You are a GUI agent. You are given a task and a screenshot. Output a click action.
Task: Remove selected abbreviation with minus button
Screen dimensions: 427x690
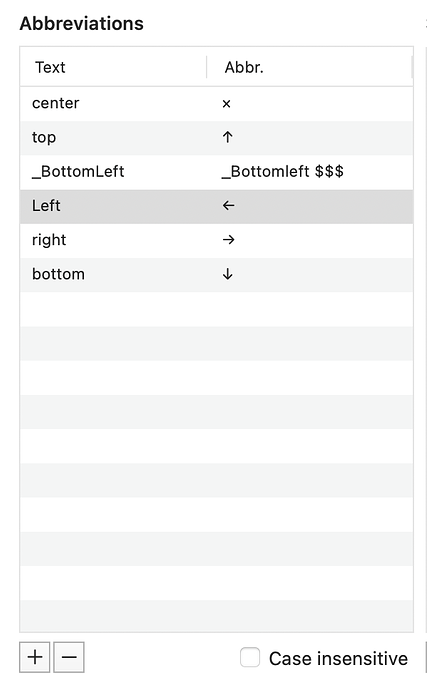point(69,657)
